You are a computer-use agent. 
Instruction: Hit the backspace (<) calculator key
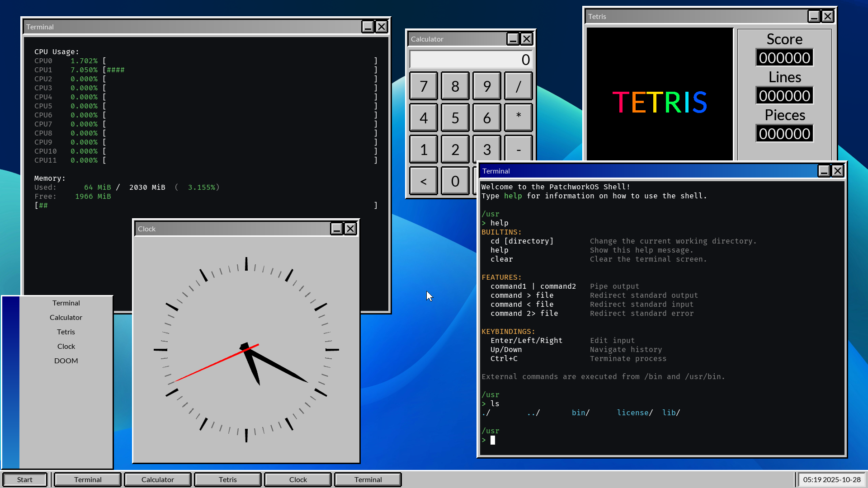pos(423,181)
